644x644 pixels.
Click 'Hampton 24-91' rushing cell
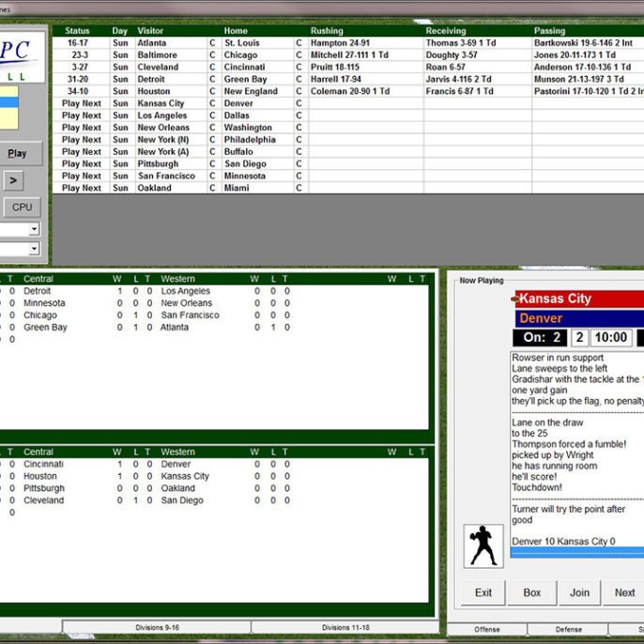point(366,43)
